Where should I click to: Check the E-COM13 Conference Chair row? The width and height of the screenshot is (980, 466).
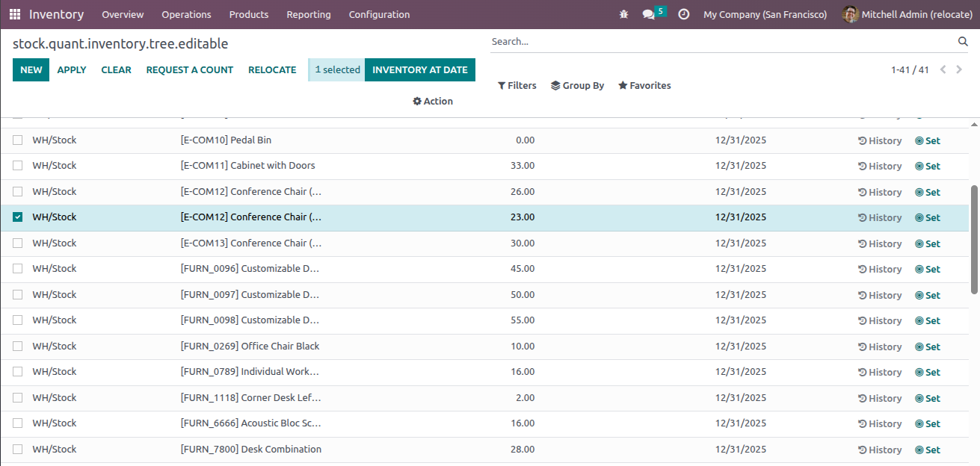point(18,243)
